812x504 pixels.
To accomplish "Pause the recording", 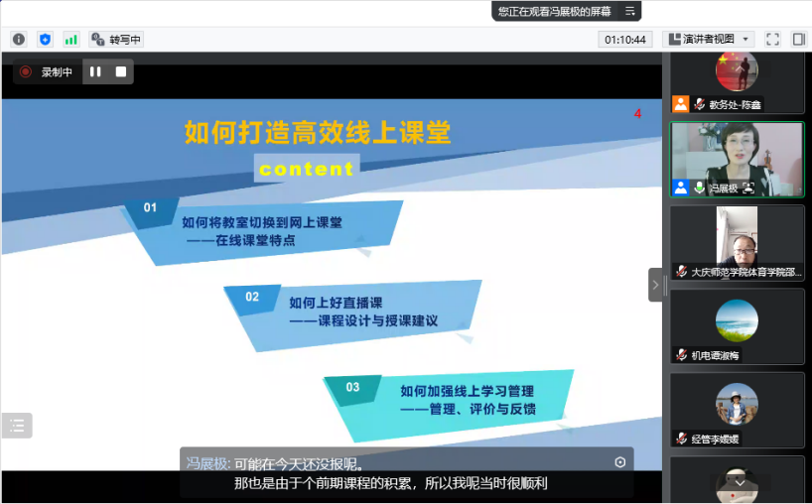I will point(95,71).
